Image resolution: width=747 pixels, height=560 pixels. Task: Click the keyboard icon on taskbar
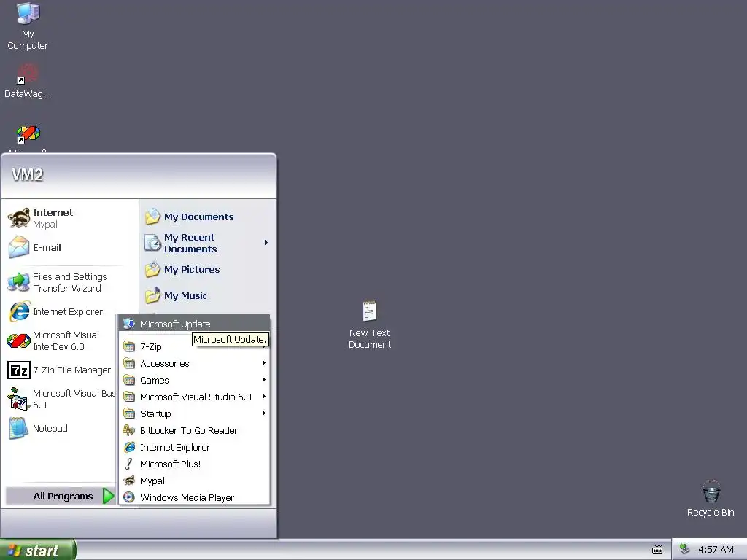[x=657, y=550]
